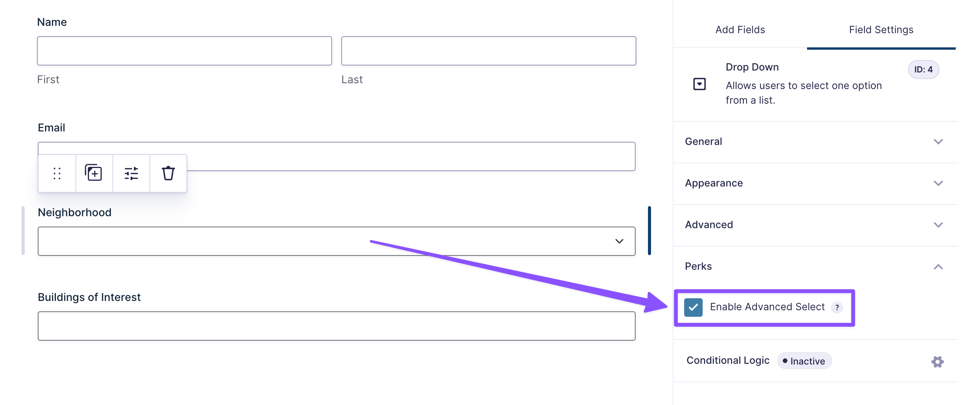Open Conditional Logic gear settings
This screenshot has width=980, height=405.
(x=937, y=361)
